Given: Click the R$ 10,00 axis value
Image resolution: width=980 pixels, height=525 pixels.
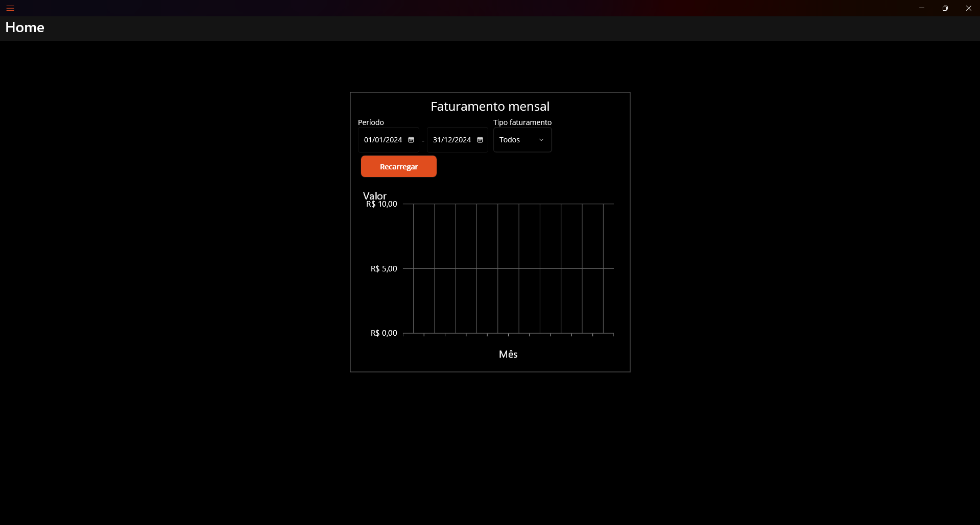Looking at the screenshot, I should pyautogui.click(x=381, y=204).
